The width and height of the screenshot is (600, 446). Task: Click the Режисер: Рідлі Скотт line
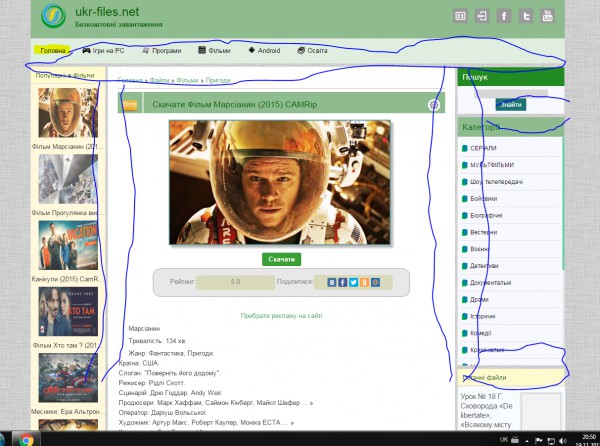152,383
